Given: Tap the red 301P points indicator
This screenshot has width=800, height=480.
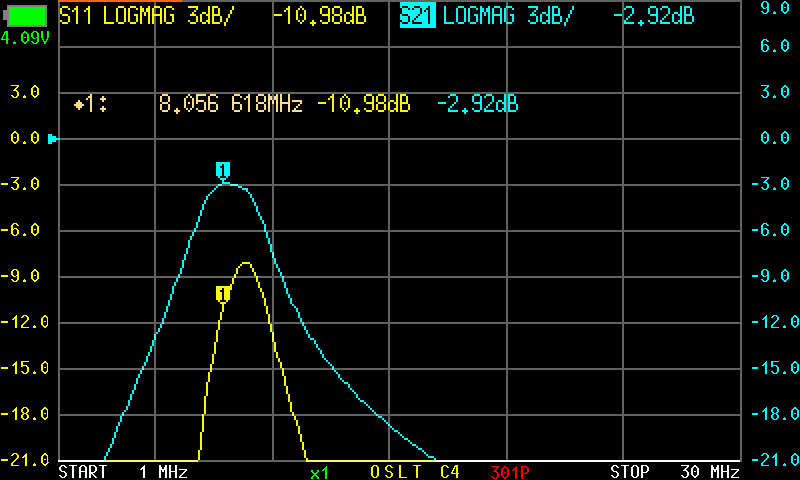Looking at the screenshot, I should click(x=510, y=472).
